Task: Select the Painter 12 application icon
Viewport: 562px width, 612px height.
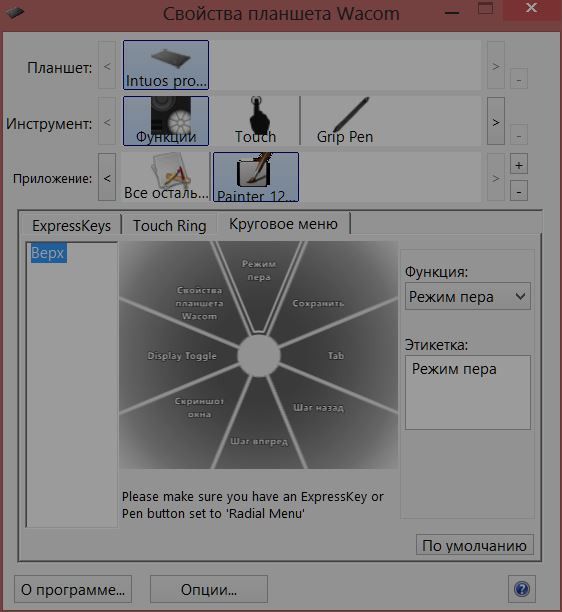Action: point(256,177)
